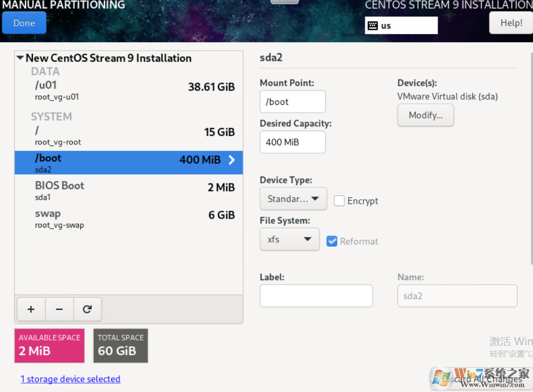Screen dimensions: 533x392
Task: Click the 38.61 GiB size value
Action: [x=211, y=87]
